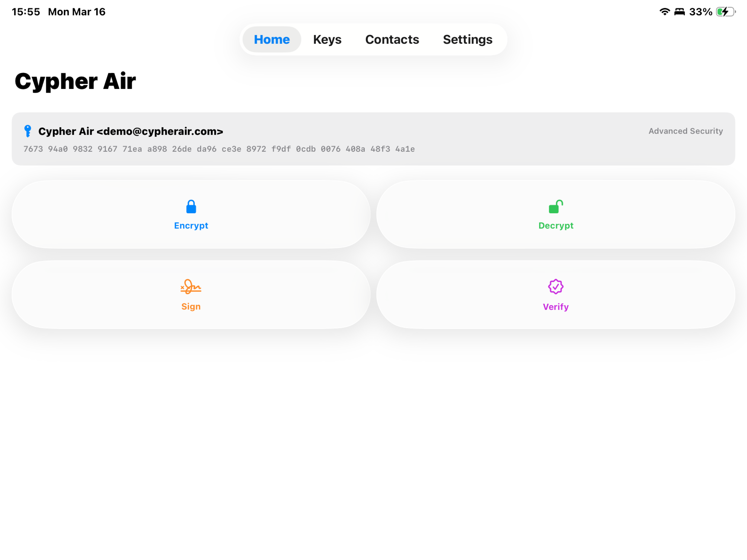The image size is (747, 560).
Task: Click the Cypher Air page title
Action: point(75,81)
